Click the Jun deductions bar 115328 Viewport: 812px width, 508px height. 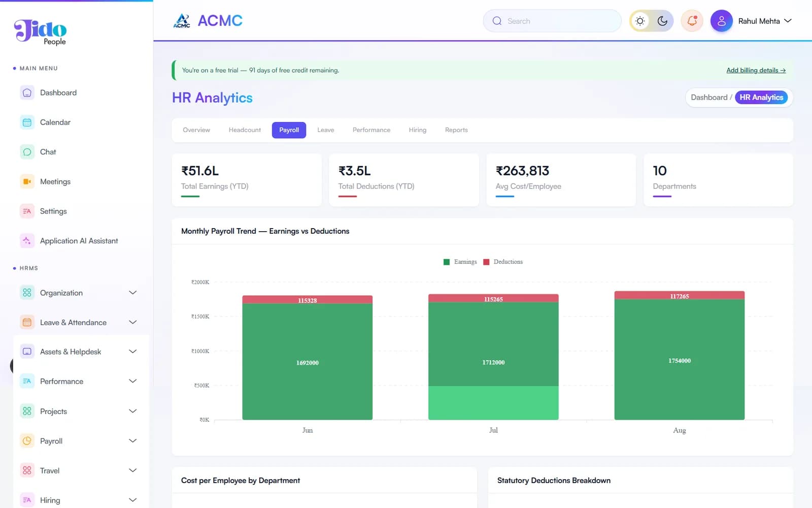(x=308, y=300)
